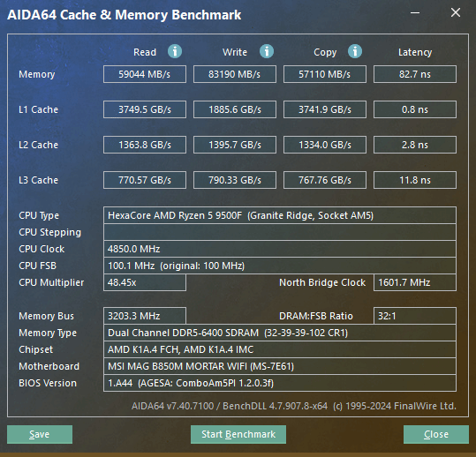Click the BIOS Version 1.A44 field

pyautogui.click(x=280, y=383)
